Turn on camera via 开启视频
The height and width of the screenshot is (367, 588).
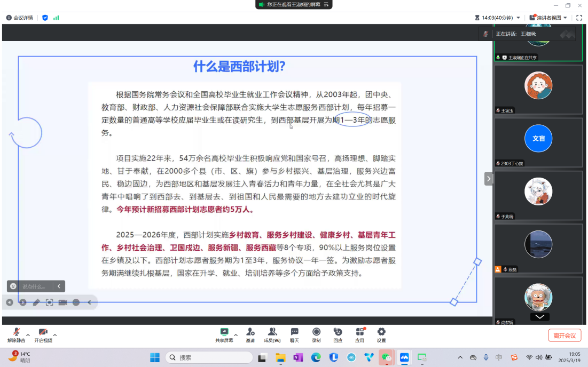[43, 333]
